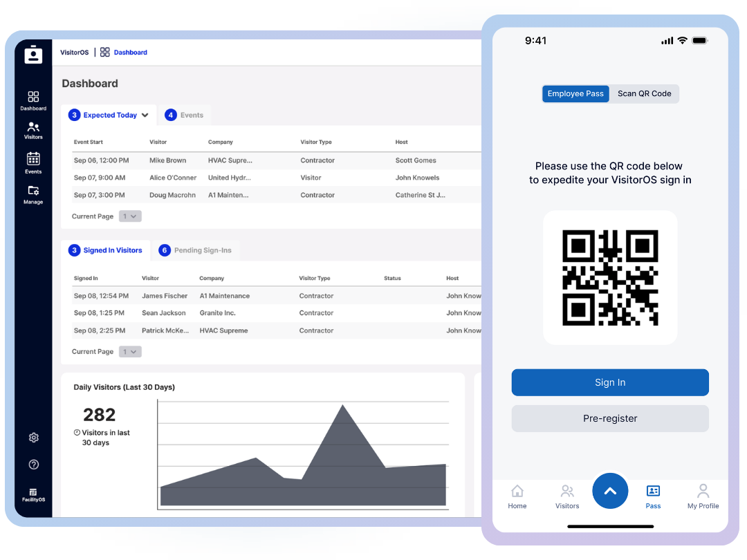Click Sep 08, 1:25 PM signed in time
Viewport: 747px width, 560px height.
[x=99, y=313]
